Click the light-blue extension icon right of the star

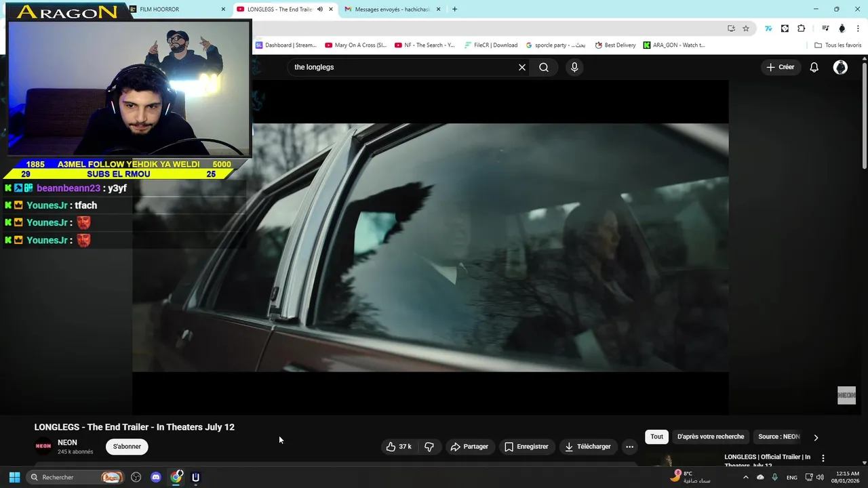point(768,28)
